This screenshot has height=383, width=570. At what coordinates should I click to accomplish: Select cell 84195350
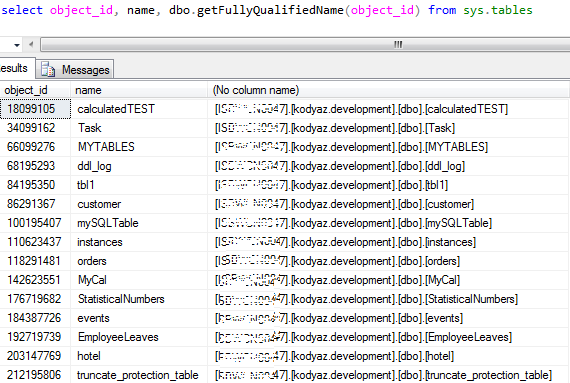click(x=35, y=185)
